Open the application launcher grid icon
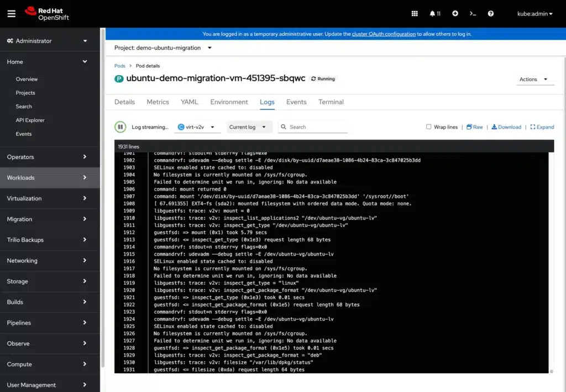The width and height of the screenshot is (566, 392). pyautogui.click(x=414, y=13)
